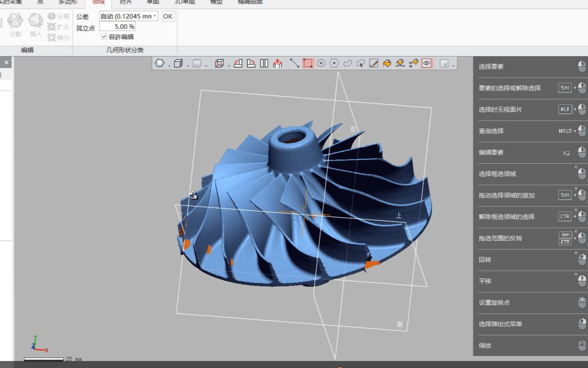Expand the selection filter arrow at toolbar end
Screen dimensions: 588x368
[x=453, y=65]
